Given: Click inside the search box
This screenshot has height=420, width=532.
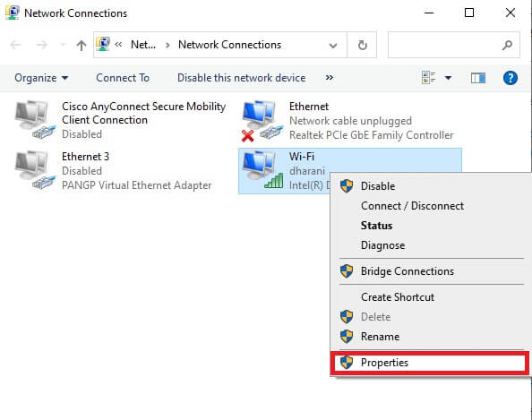Looking at the screenshot, I should (x=453, y=45).
